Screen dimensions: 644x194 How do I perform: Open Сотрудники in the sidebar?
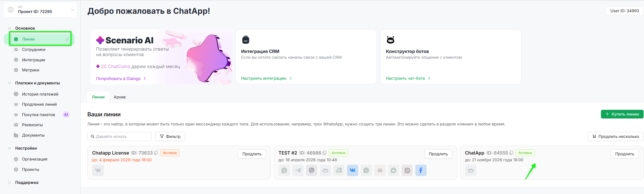click(x=33, y=50)
